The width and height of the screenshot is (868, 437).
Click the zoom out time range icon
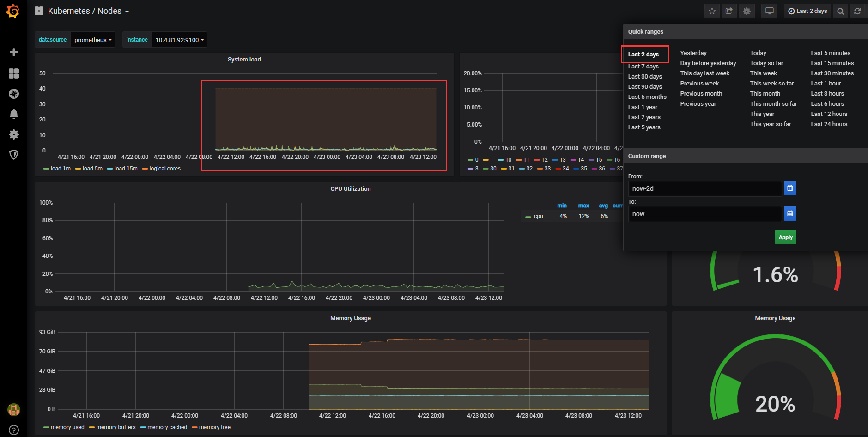pos(840,11)
